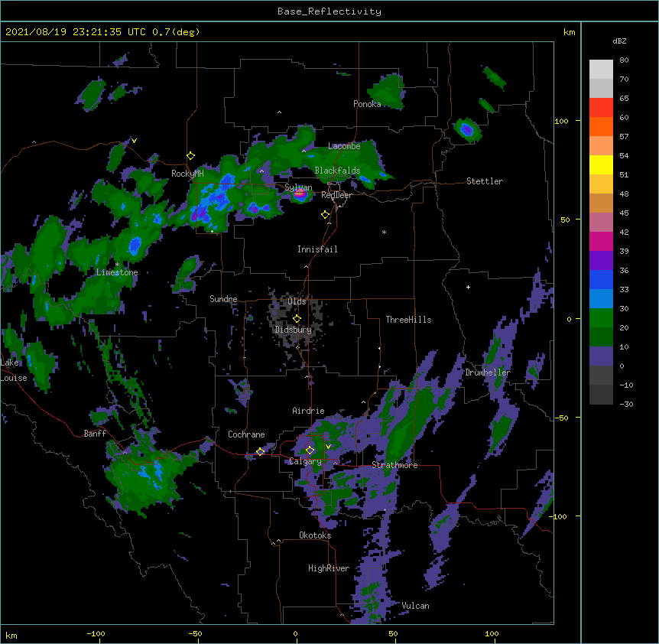Click the Olds town label
659x644 pixels.
(x=297, y=301)
